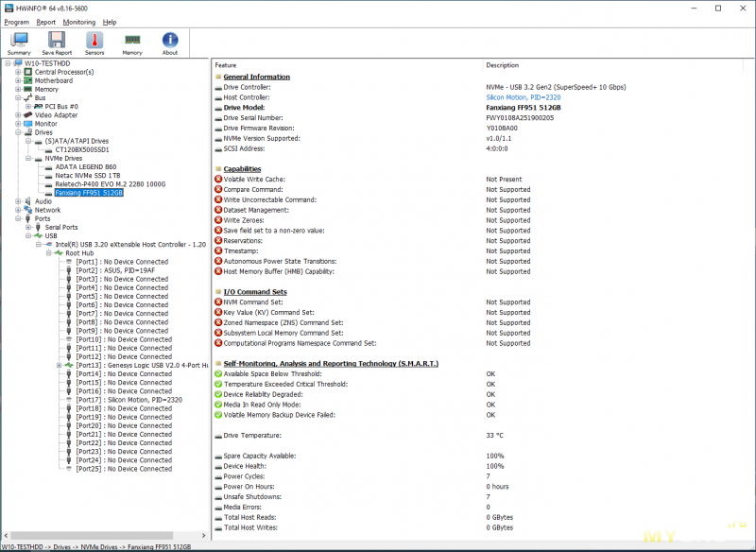Image resolution: width=756 pixels, height=552 pixels.
Task: Click the Capabilities section heading
Action: click(x=242, y=169)
